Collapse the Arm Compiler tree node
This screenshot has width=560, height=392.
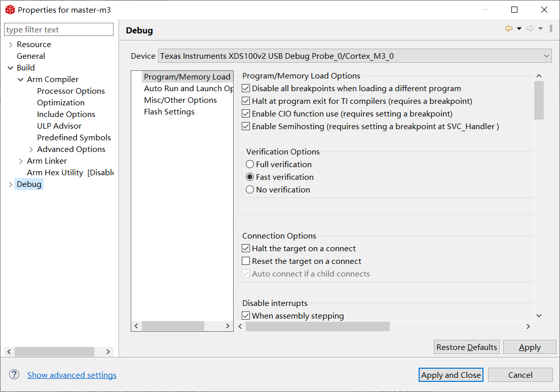coord(21,80)
